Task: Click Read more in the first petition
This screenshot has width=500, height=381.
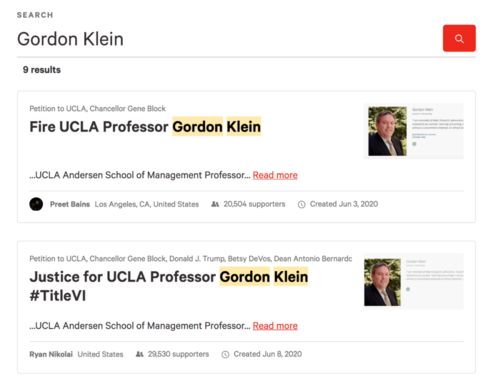Action: (x=275, y=175)
